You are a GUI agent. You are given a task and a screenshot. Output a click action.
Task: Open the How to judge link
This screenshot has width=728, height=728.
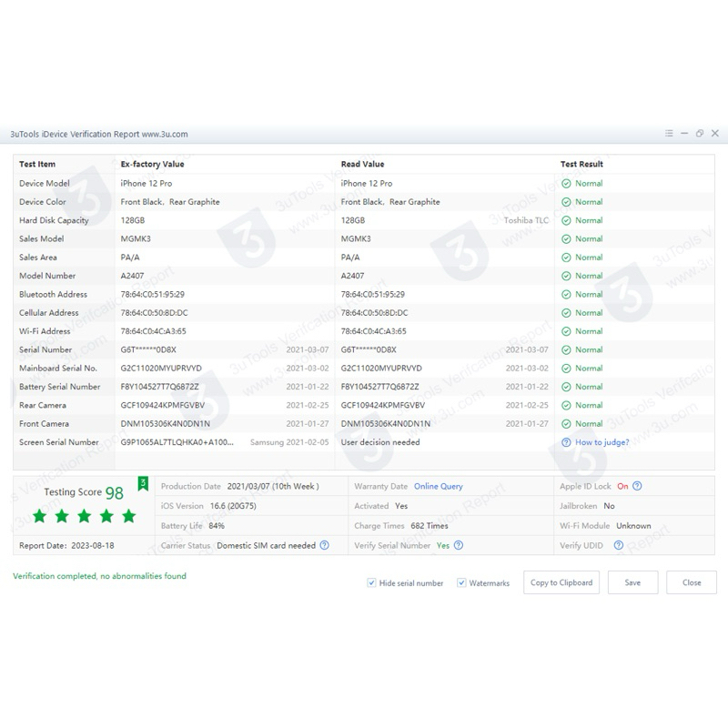tap(602, 442)
